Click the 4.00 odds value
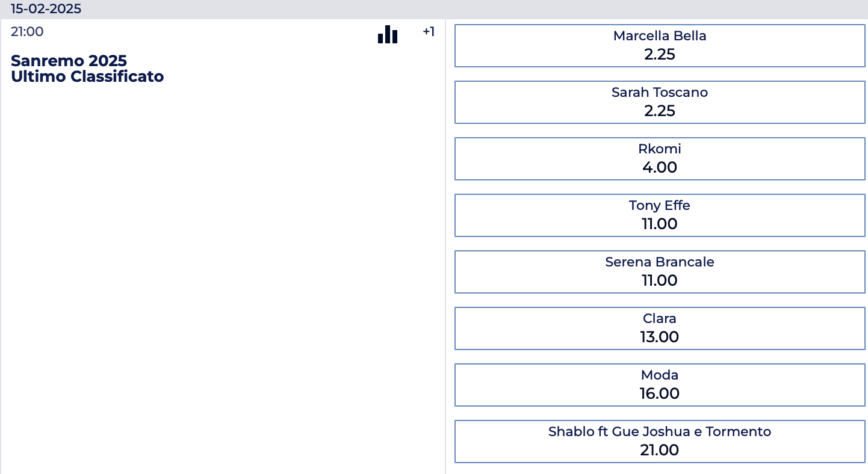 [660, 168]
